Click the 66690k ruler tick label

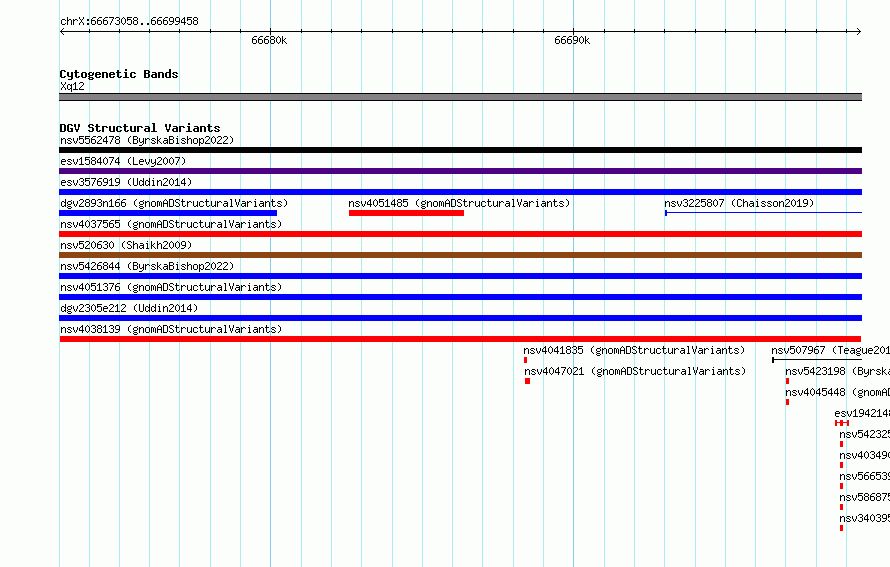pyautogui.click(x=572, y=40)
